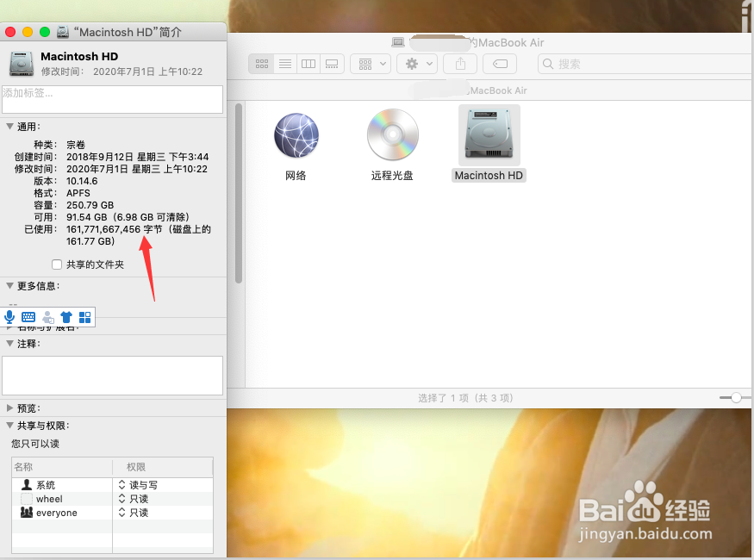
Task: Select Macintosh HD in the Finder window
Action: 489,136
